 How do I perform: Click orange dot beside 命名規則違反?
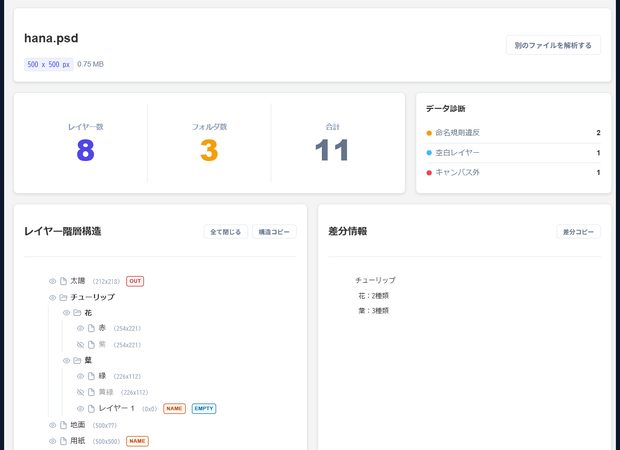(429, 133)
